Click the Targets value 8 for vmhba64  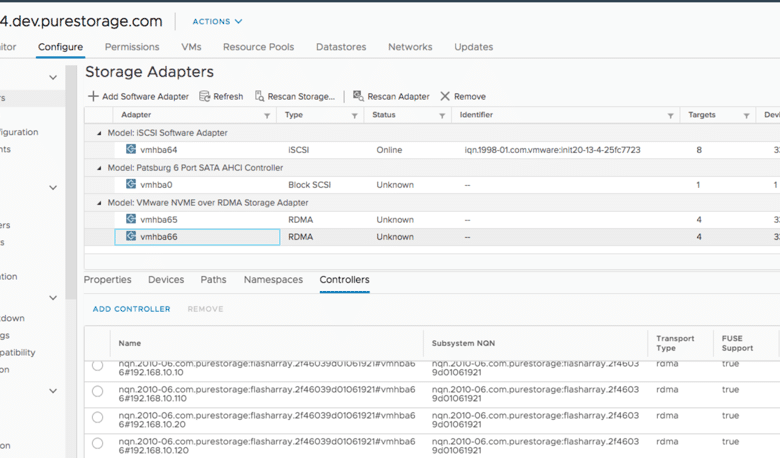[699, 150]
